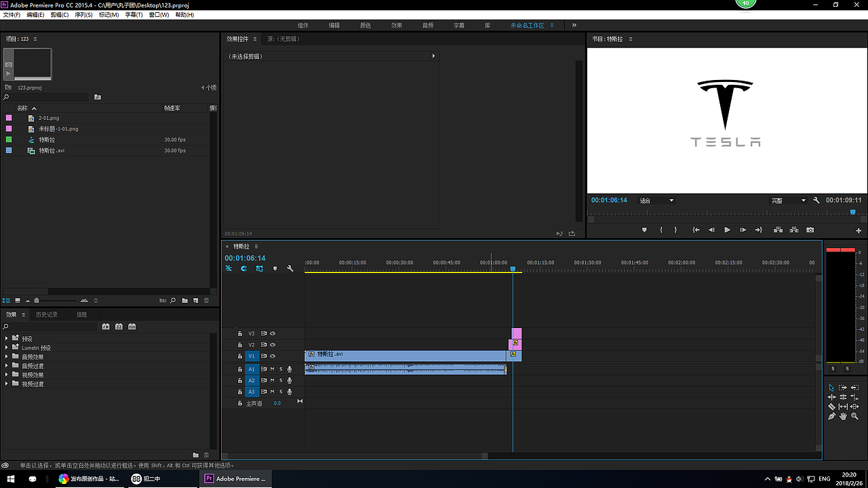Image resolution: width=868 pixels, height=488 pixels.
Task: Switch to the 颜色 workspace
Action: [x=366, y=25]
